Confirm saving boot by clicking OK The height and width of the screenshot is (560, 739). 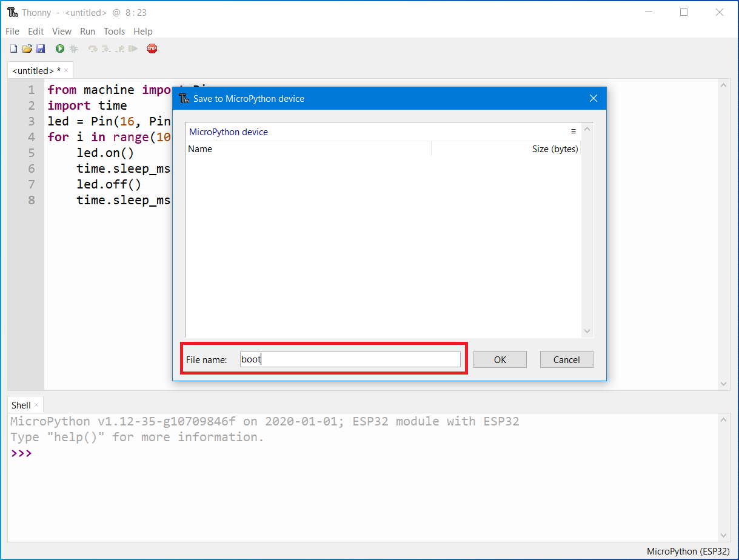(x=500, y=359)
